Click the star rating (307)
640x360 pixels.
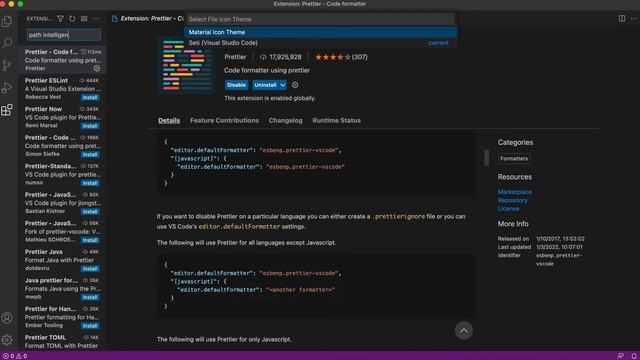tap(341, 57)
